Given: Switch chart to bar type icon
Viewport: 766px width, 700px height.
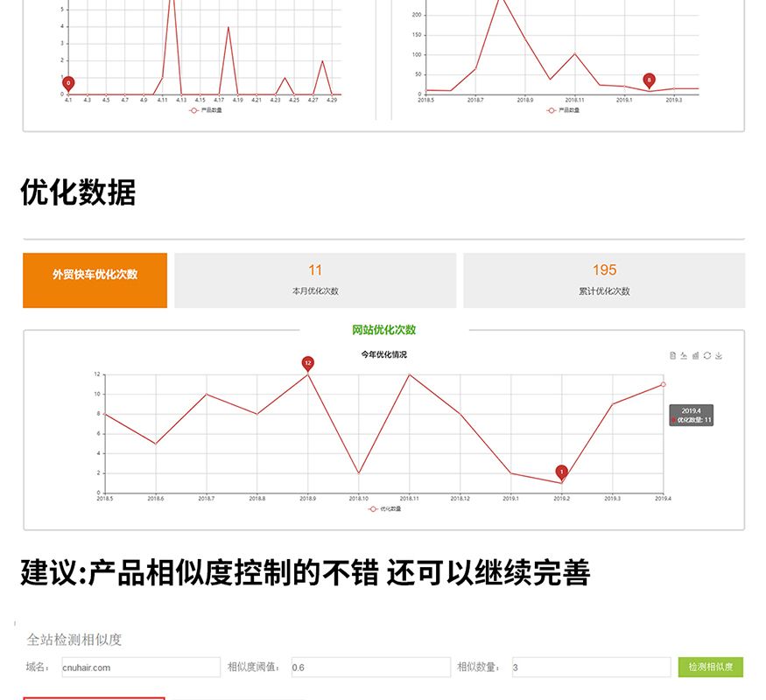Looking at the screenshot, I should (x=695, y=355).
